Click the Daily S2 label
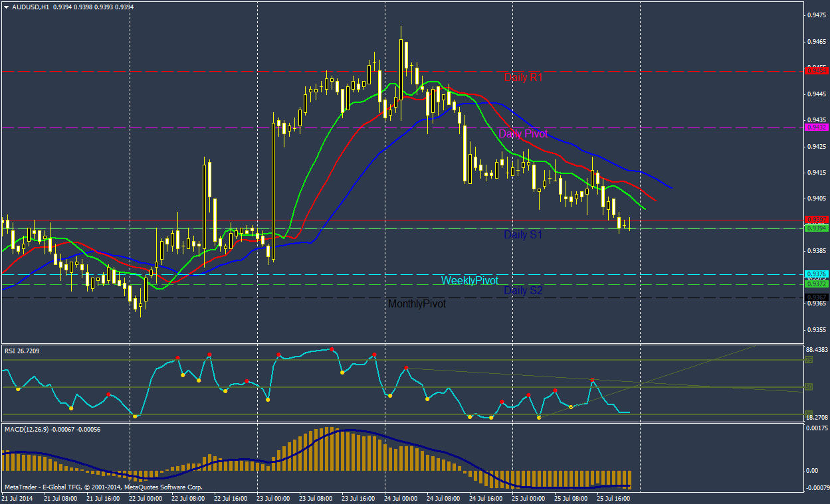Viewport: 830px width, 504px height. coord(523,291)
